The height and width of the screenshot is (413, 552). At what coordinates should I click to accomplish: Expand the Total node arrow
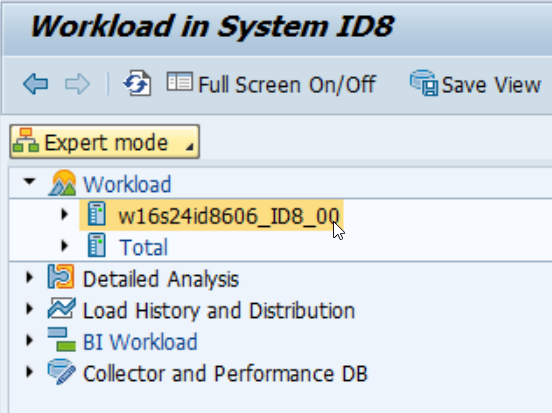pyautogui.click(x=64, y=245)
